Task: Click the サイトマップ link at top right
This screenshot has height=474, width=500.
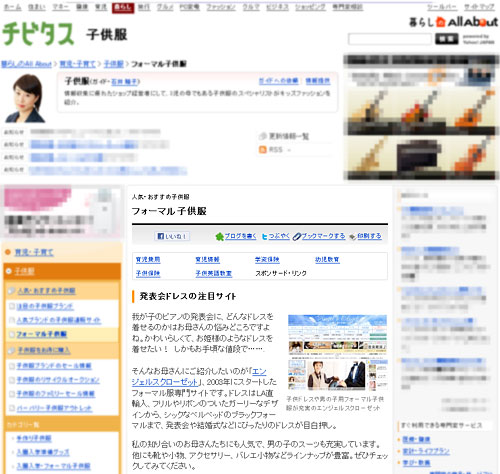Action: coord(479,7)
